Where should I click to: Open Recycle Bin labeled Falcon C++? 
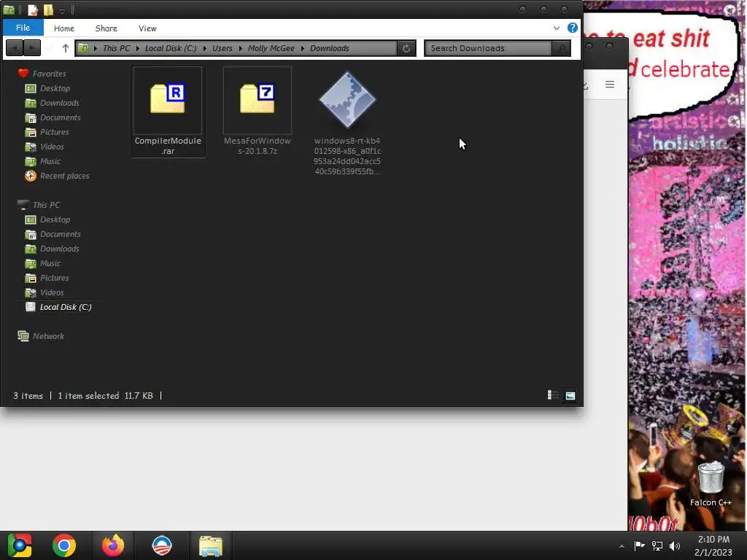click(711, 484)
